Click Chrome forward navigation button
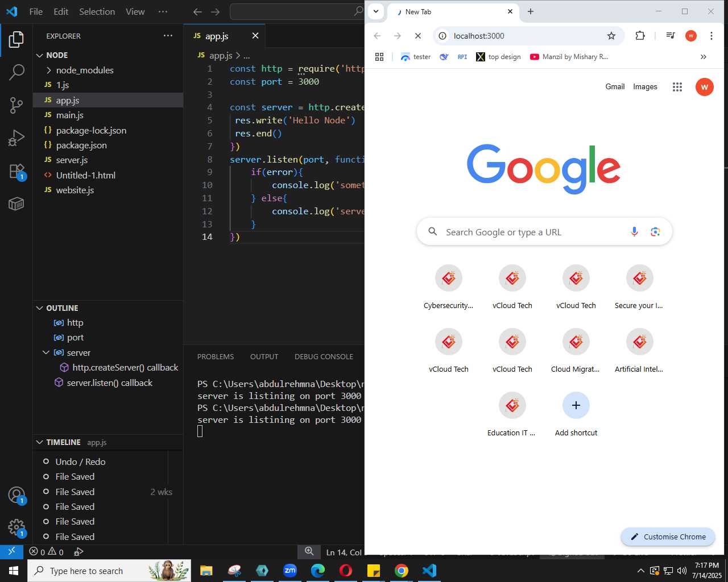Image resolution: width=728 pixels, height=582 pixels. [398, 36]
